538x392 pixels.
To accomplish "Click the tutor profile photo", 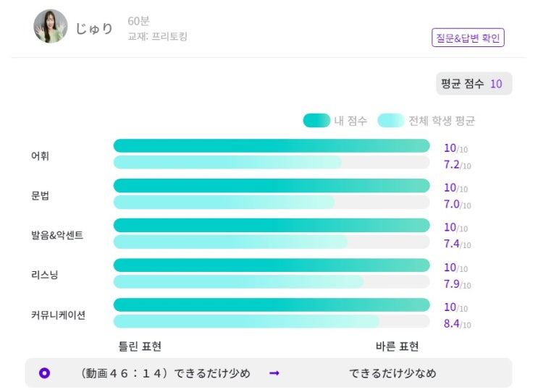I will pos(51,27).
